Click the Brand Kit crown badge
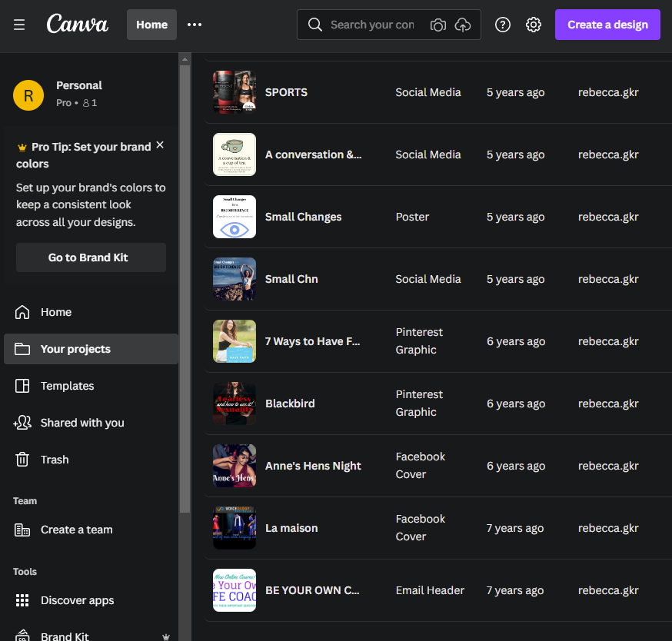Viewport: 672px width, 641px height. (166, 636)
